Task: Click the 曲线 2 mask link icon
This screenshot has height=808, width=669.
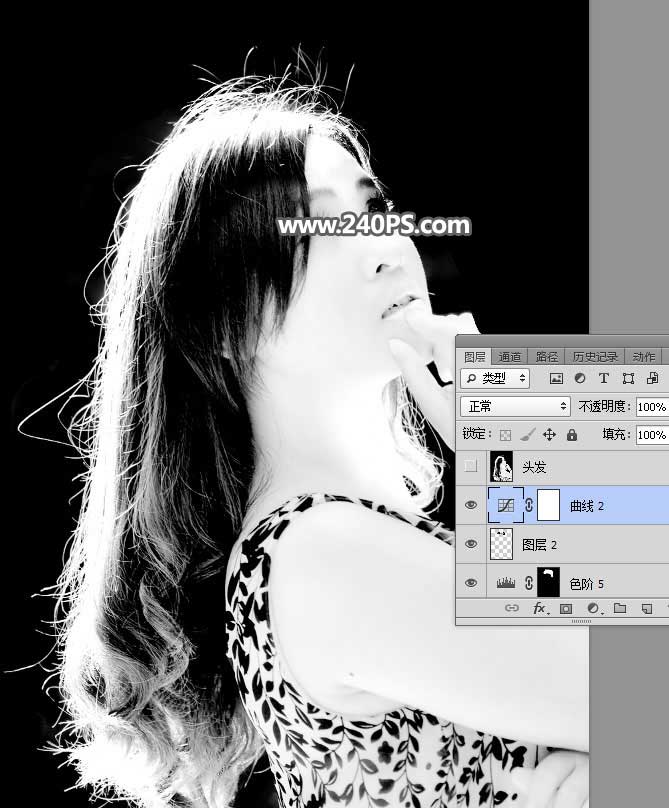Action: 529,506
